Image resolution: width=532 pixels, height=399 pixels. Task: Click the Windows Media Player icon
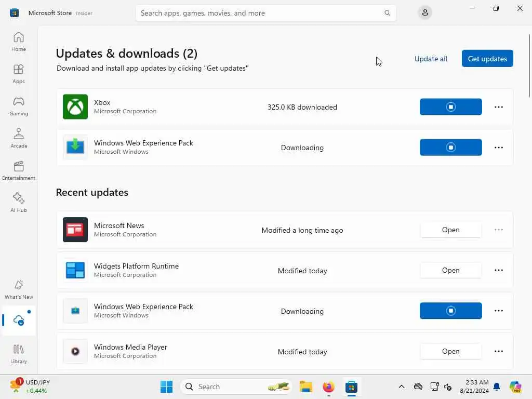tap(75, 351)
